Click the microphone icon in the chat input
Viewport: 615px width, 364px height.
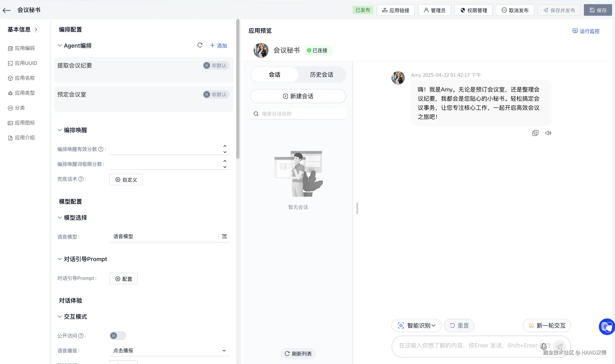pos(543,346)
